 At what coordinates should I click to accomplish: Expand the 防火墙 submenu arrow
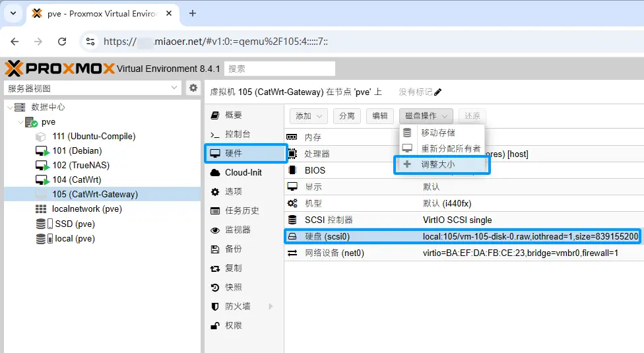tap(271, 306)
